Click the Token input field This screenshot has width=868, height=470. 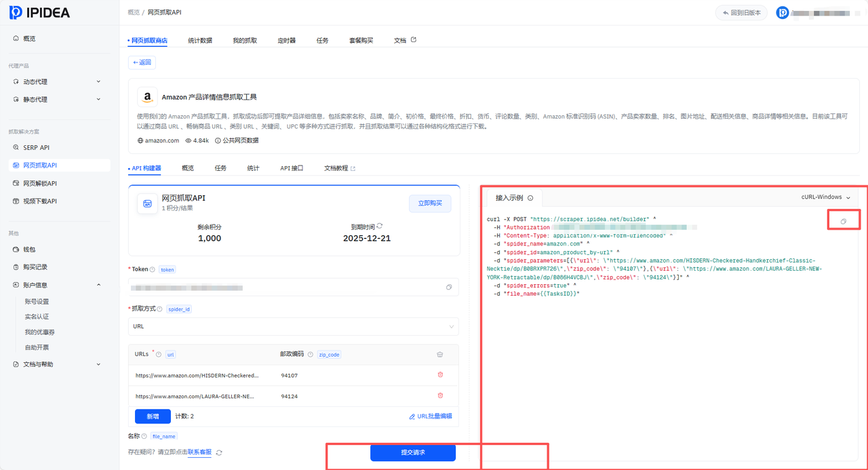(x=294, y=288)
